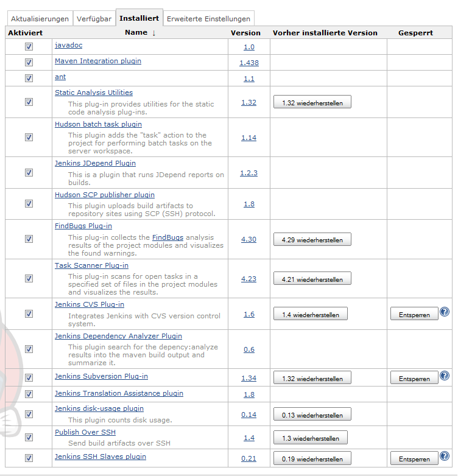Go to Erweiterte Einstellungen tab

pos(208,19)
